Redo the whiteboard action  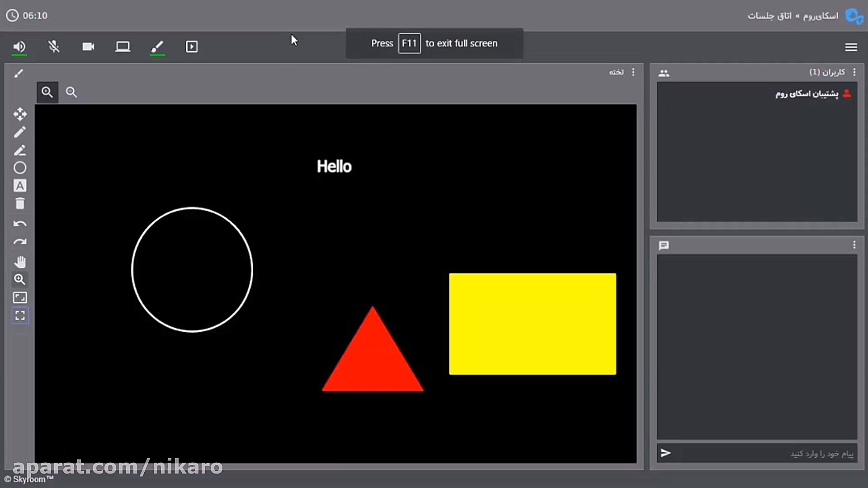tap(19, 242)
